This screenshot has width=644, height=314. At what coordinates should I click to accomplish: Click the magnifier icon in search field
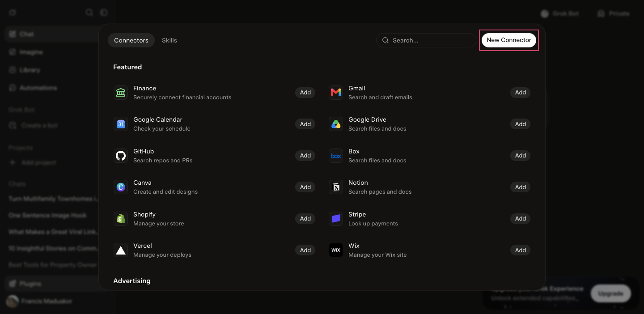[x=386, y=40]
